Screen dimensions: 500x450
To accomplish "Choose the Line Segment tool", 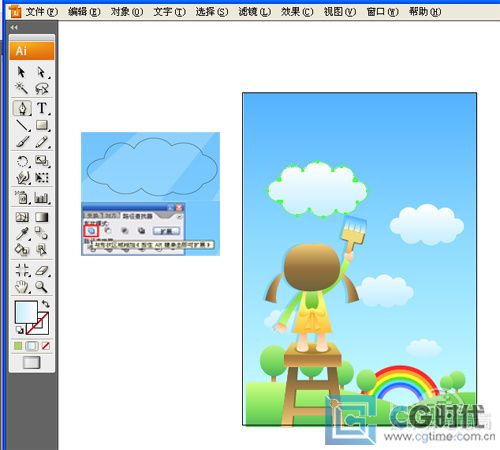I will tap(22, 125).
